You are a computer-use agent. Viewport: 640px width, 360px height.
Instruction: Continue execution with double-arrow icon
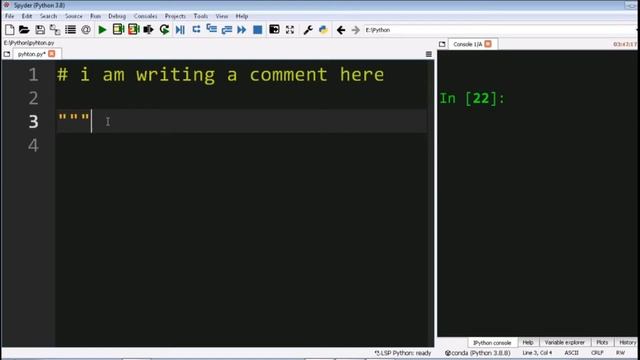pyautogui.click(x=242, y=30)
